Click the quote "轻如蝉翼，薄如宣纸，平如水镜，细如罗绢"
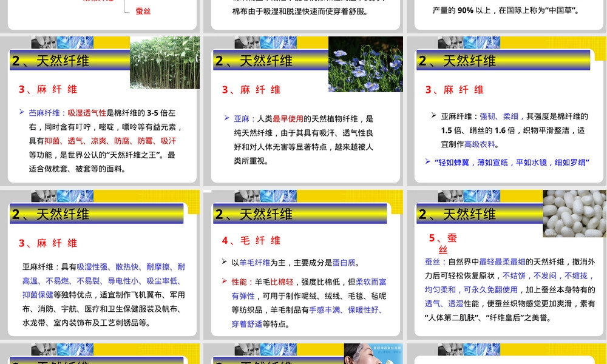 tap(512, 163)
